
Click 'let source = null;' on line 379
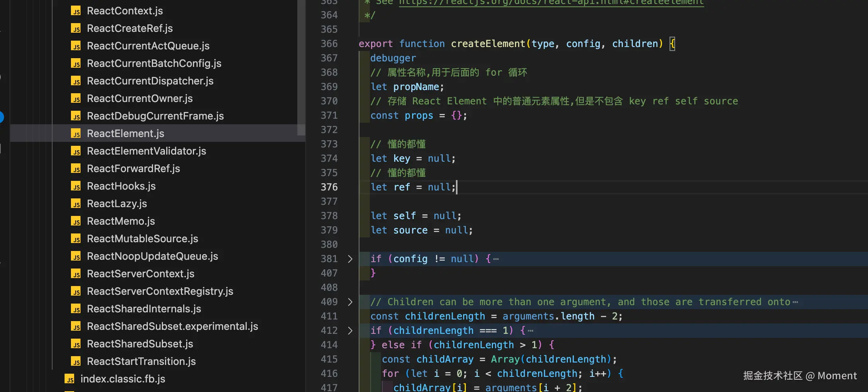(x=422, y=230)
